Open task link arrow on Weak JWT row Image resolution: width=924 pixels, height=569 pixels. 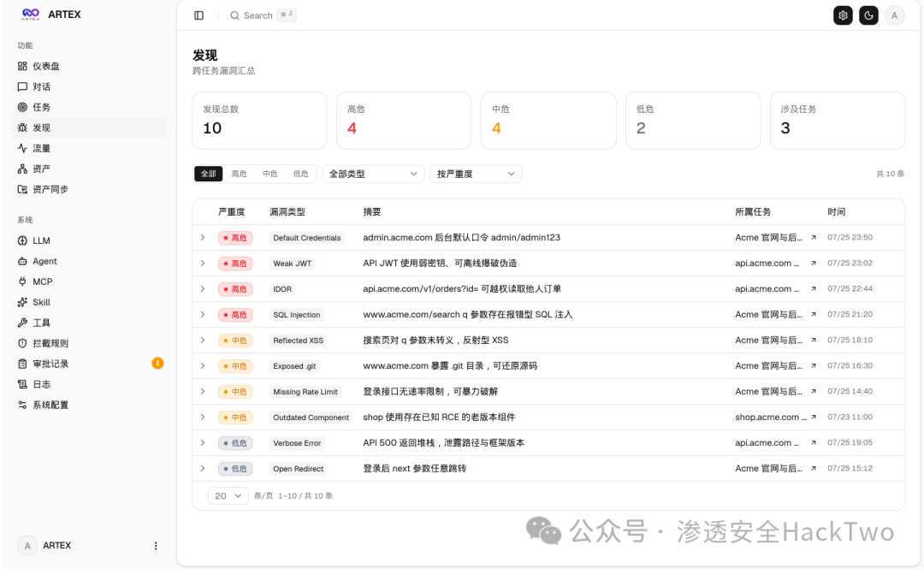tap(814, 263)
